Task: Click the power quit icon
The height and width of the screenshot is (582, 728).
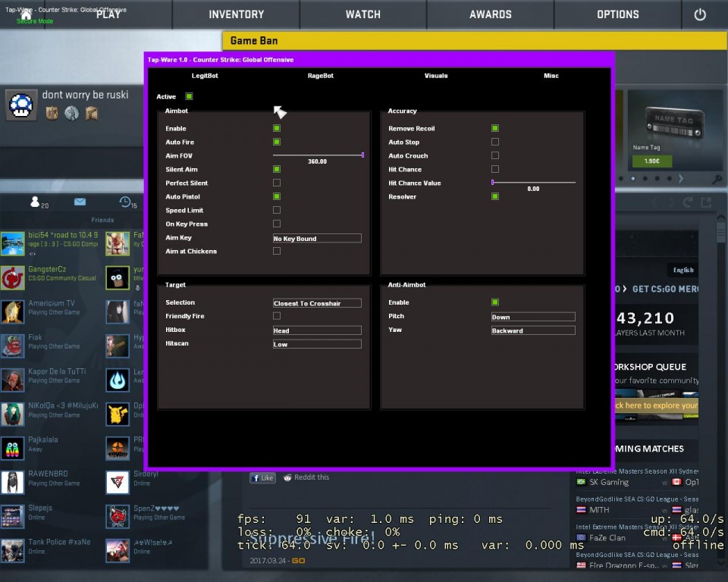Action: (699, 14)
